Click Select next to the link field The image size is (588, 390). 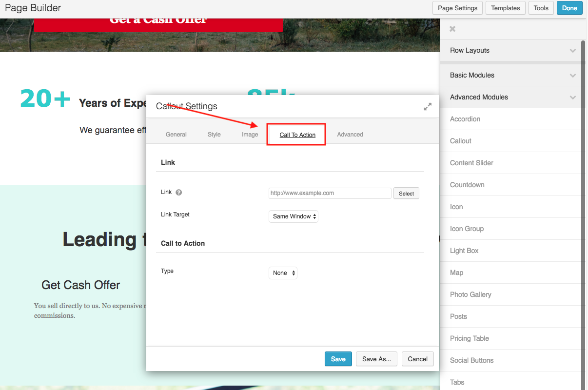tap(406, 194)
